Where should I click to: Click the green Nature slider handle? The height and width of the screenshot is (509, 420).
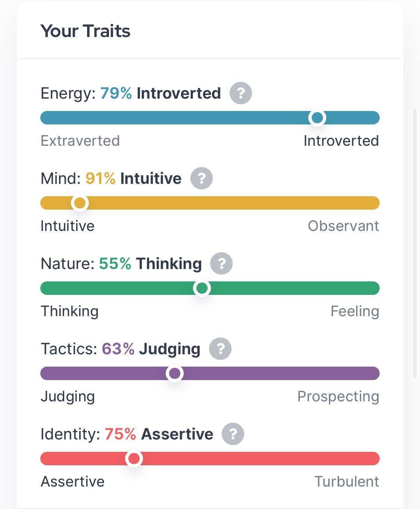202,288
